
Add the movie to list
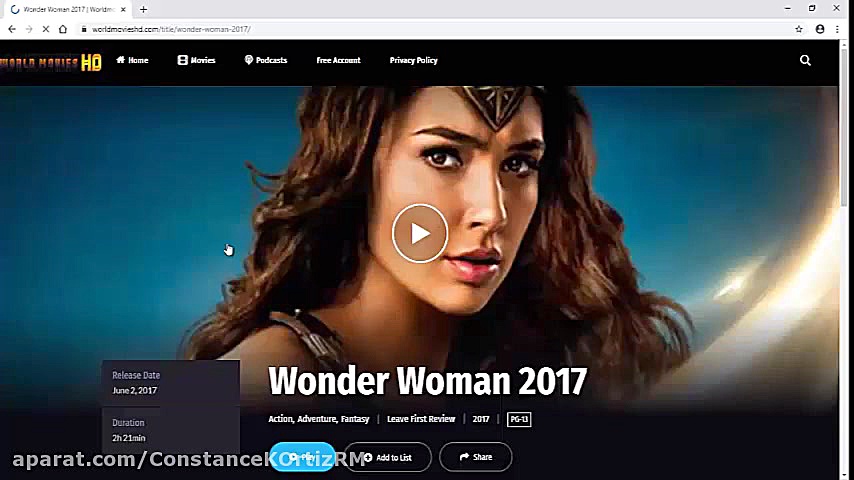pyautogui.click(x=388, y=457)
